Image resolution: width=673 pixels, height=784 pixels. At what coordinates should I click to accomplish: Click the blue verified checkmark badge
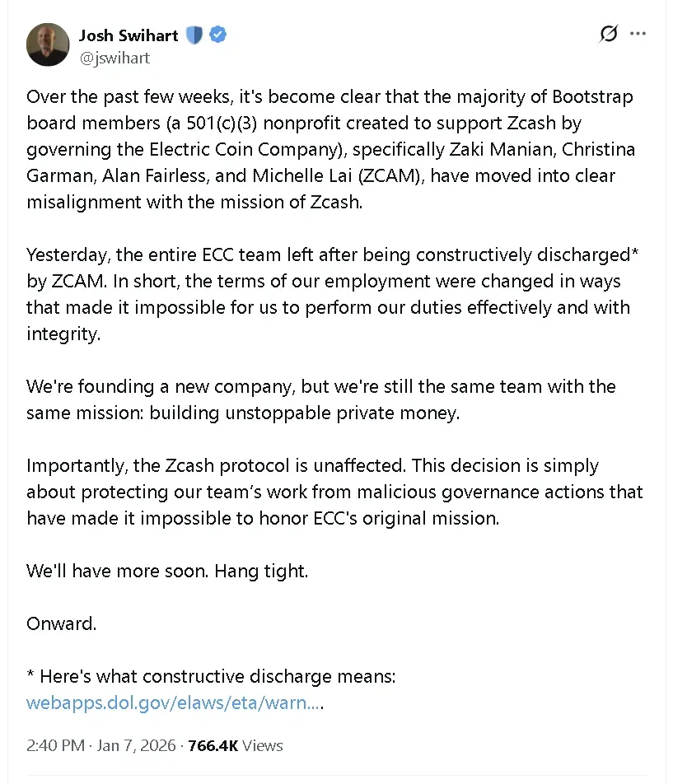click(218, 35)
